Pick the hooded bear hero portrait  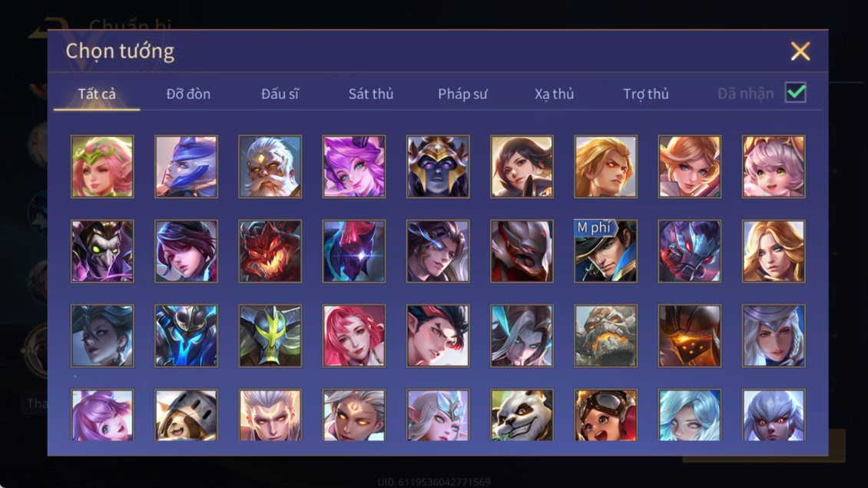(186, 415)
